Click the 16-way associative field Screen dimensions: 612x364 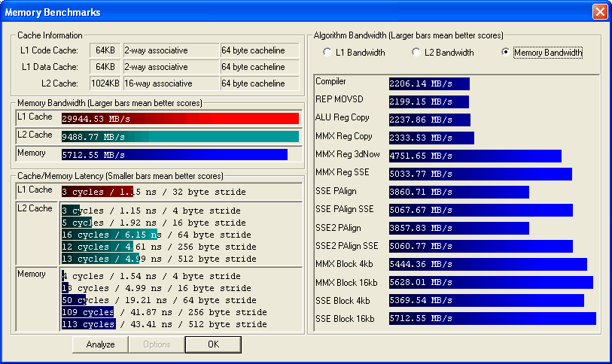[x=172, y=83]
